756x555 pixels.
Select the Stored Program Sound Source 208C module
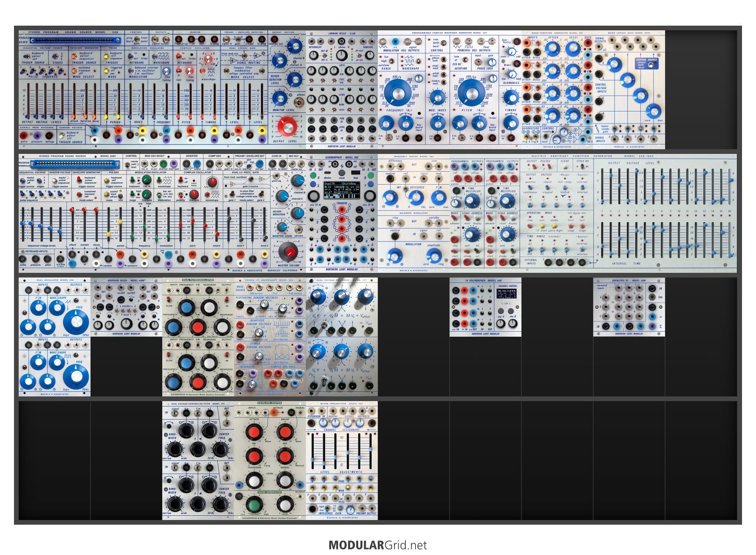click(162, 213)
